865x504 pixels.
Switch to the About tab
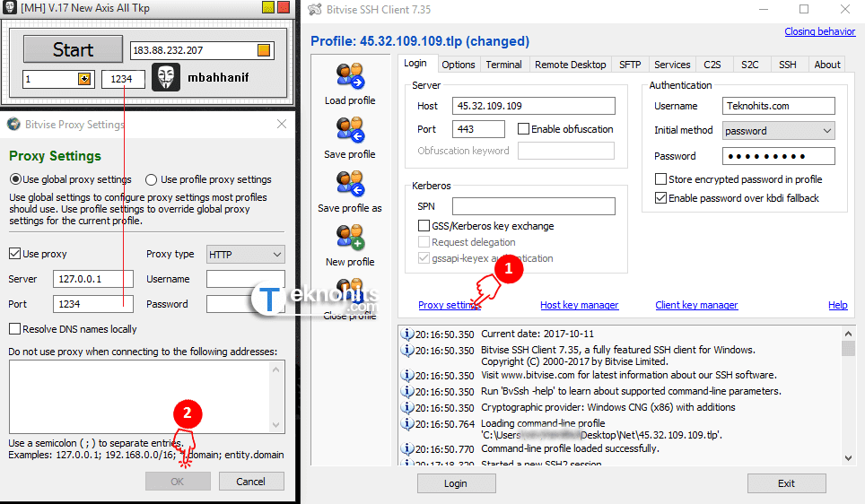pos(827,65)
